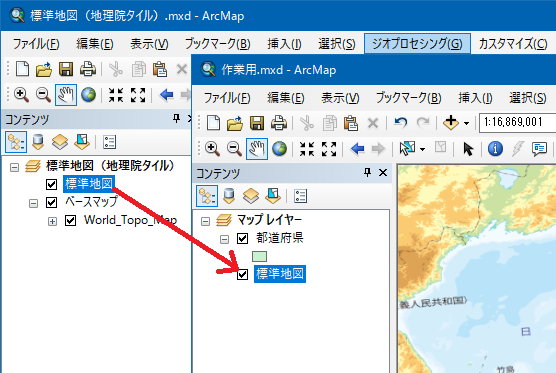Open 表示(V) menu in 作業用.mxd window

tap(340, 98)
